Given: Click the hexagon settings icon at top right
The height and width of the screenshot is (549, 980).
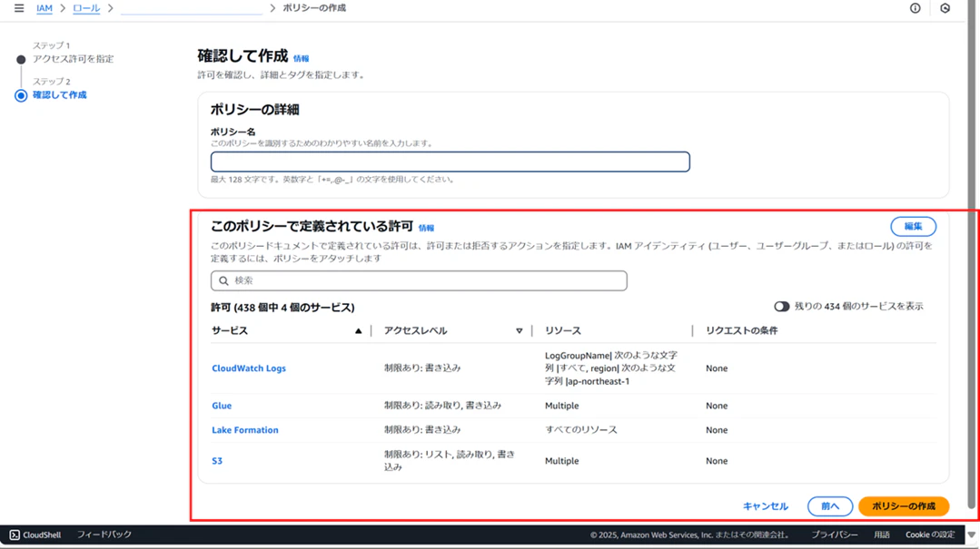Looking at the screenshot, I should coord(945,8).
